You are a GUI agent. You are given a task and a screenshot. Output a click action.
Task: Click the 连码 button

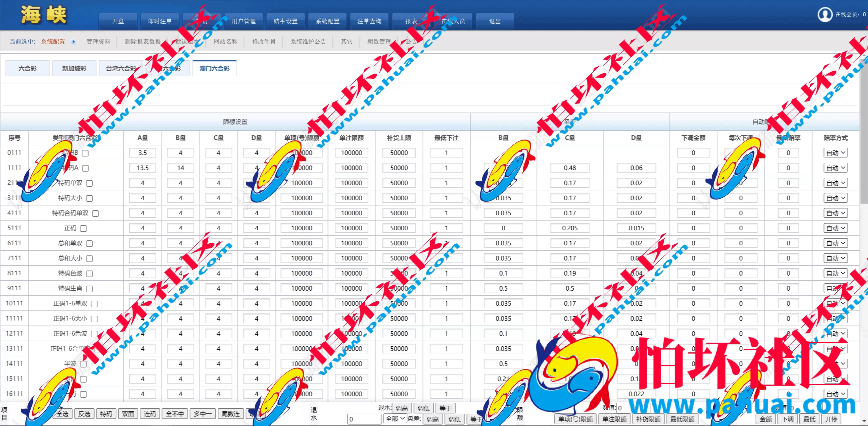click(x=150, y=414)
